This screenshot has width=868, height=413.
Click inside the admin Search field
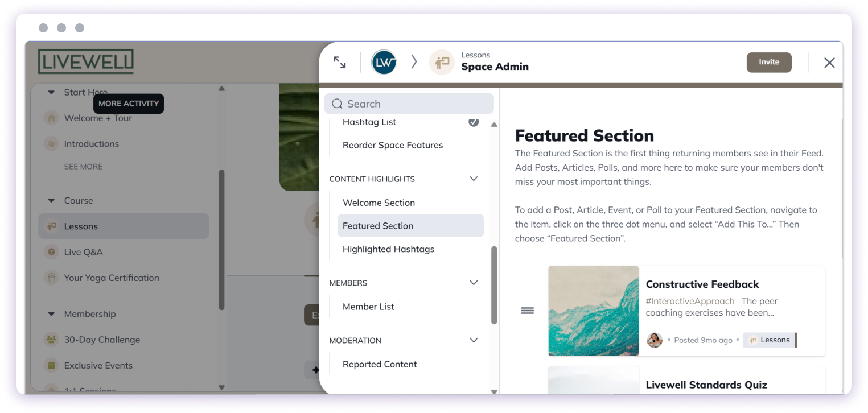pos(409,104)
